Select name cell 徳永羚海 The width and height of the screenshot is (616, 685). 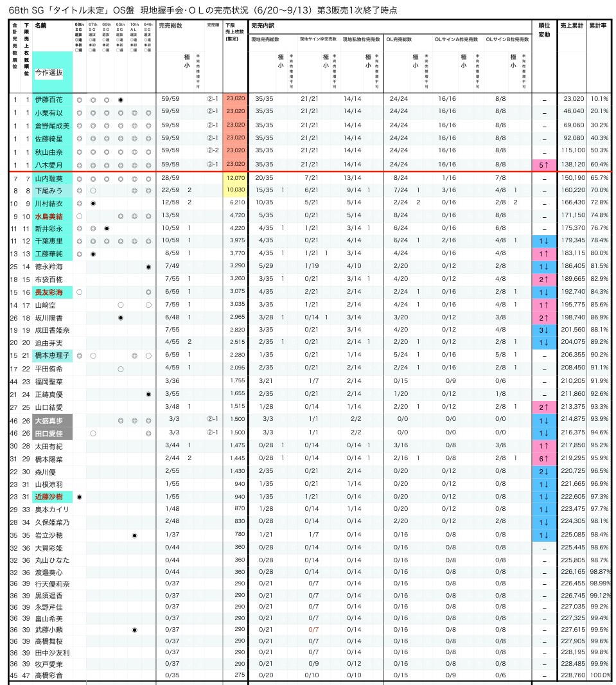pyautogui.click(x=53, y=267)
